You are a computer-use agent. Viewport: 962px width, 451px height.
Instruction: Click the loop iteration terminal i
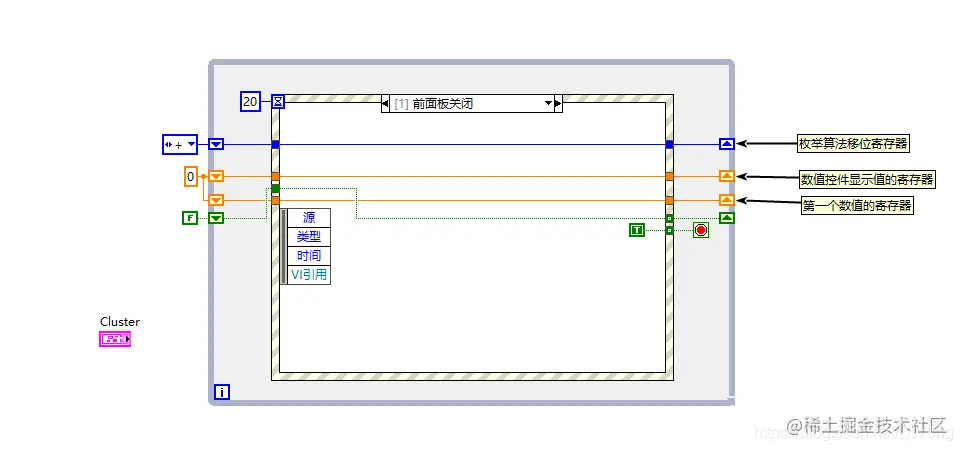click(222, 391)
